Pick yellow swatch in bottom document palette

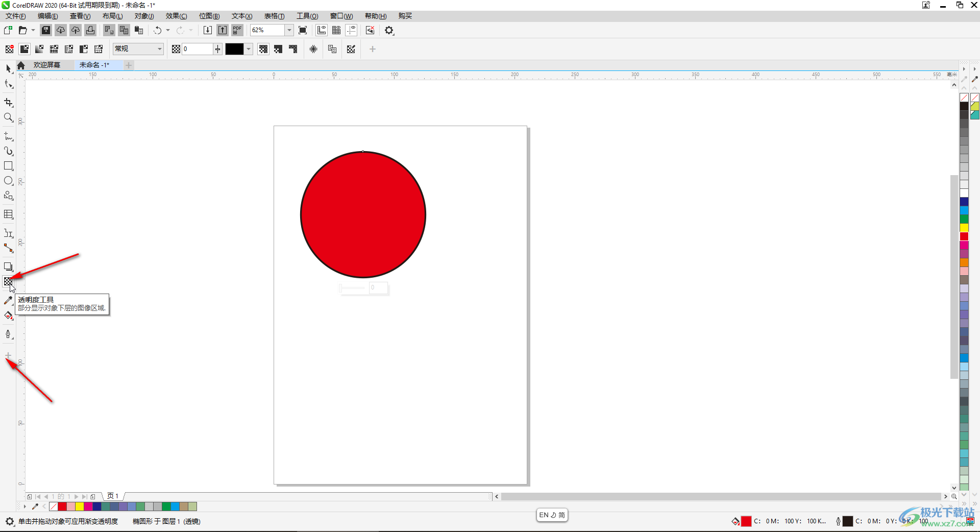(80, 506)
